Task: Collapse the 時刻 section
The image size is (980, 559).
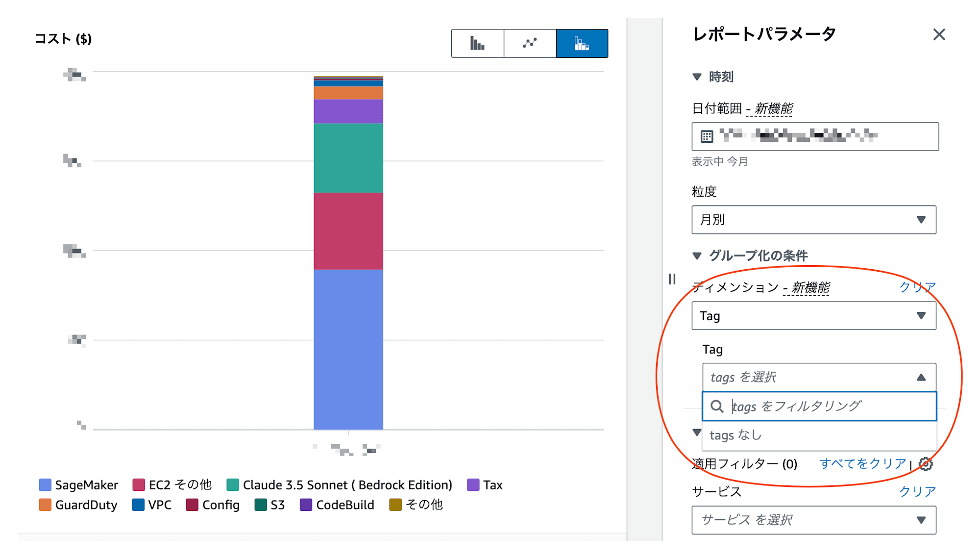Action: click(697, 76)
